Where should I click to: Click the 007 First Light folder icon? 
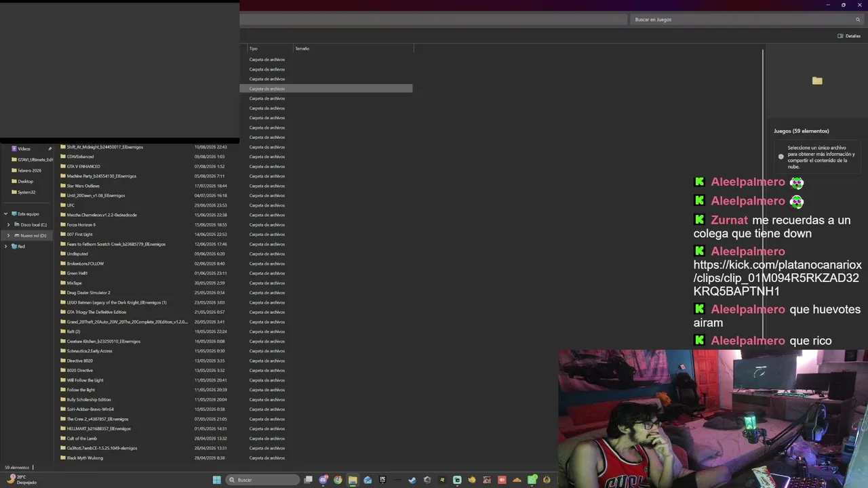63,235
